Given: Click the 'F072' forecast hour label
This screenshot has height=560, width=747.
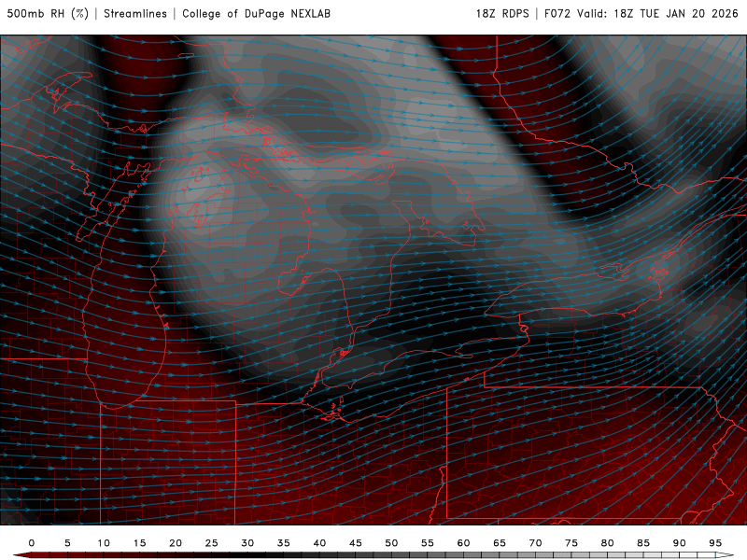Looking at the screenshot, I should 557,14.
